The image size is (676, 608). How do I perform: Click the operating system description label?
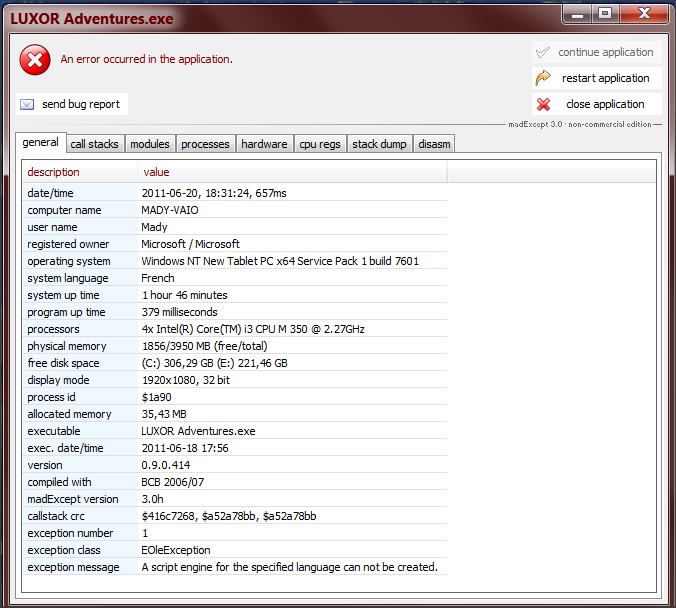pos(69,261)
